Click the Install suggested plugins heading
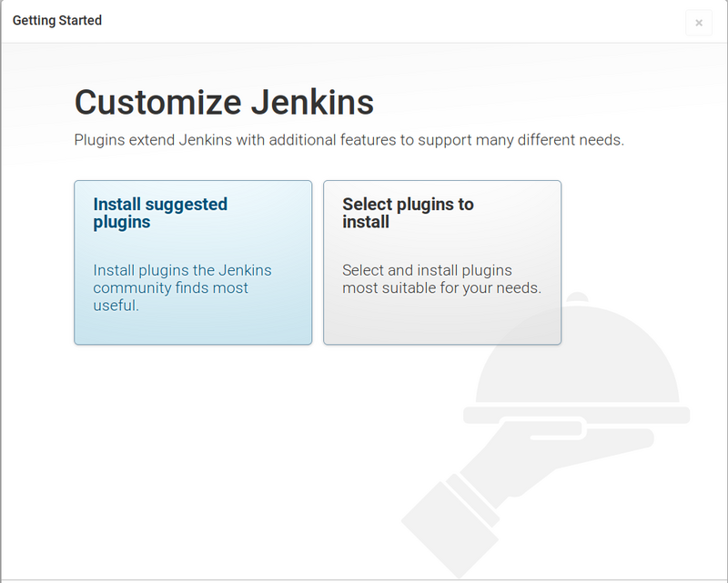The image size is (728, 583). (159, 215)
